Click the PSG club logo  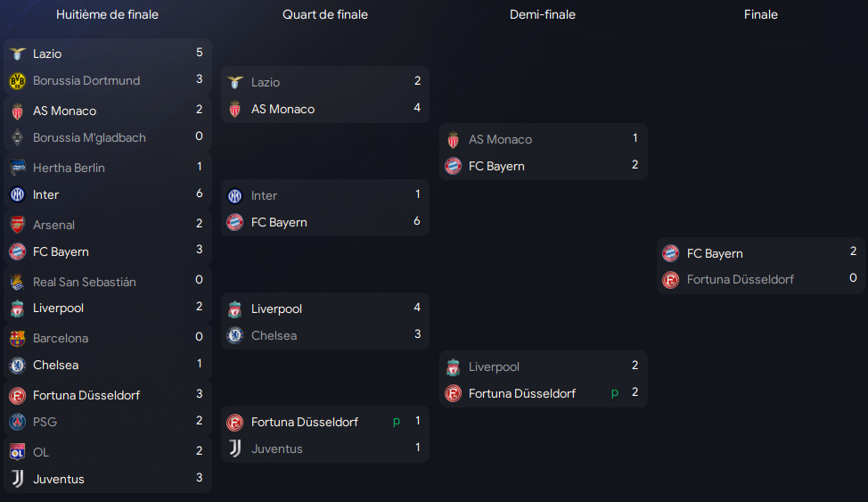(x=17, y=422)
